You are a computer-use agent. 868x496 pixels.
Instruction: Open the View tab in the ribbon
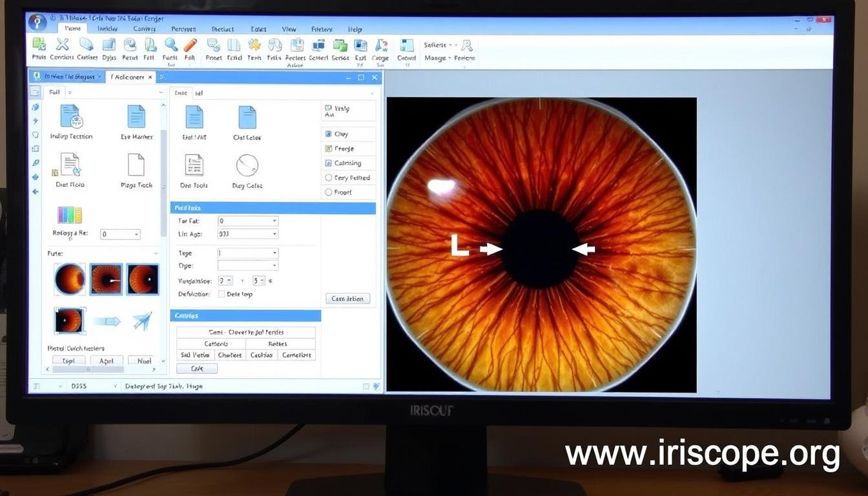289,29
